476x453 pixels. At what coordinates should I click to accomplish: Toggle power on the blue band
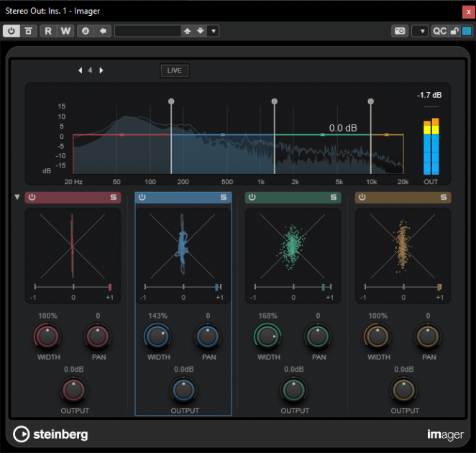142,197
